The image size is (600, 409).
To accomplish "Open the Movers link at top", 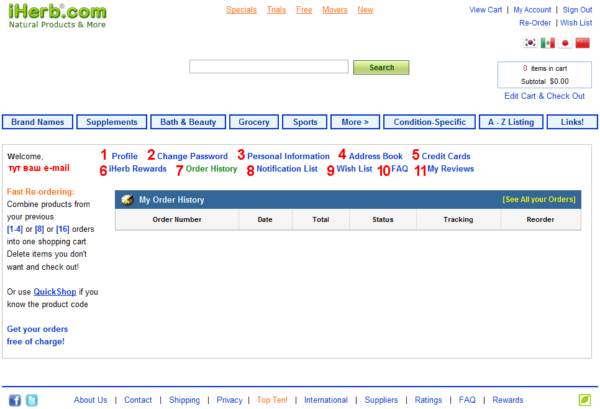I will (x=334, y=10).
